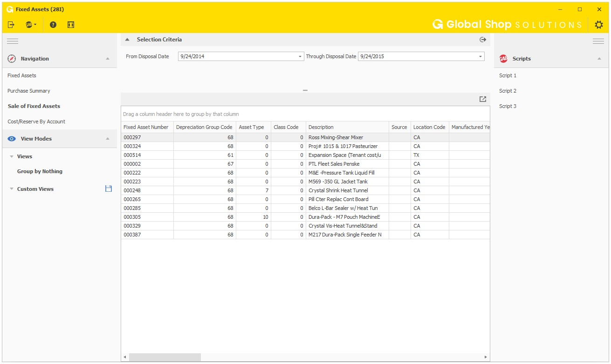This screenshot has height=364, width=611.
Task: Run Script 1
Action: coord(508,75)
